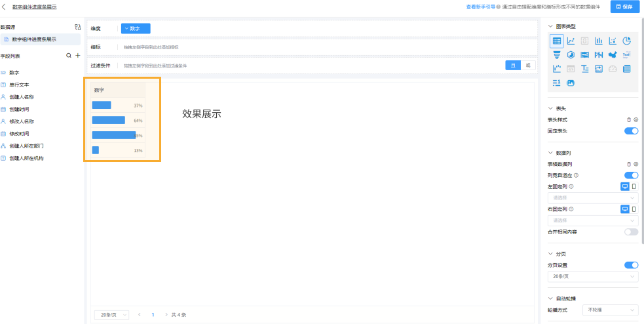
Task: Open the 20条/页 dropdown in right panel
Action: click(x=593, y=277)
